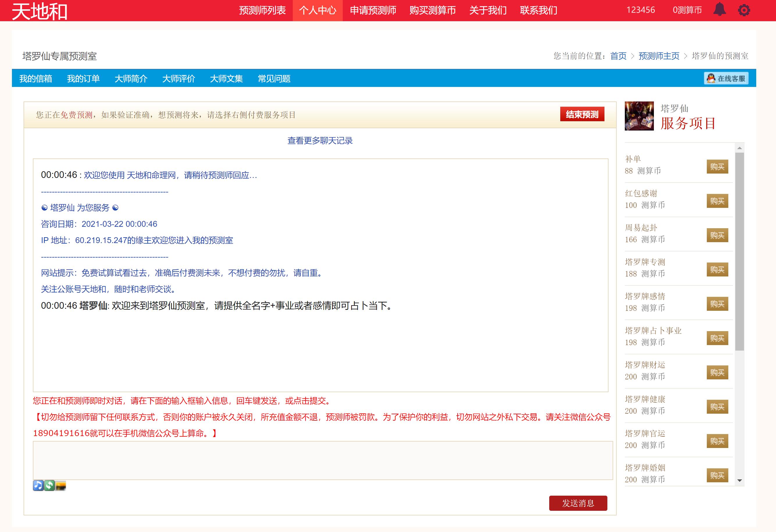Screen dimensions: 776x532
Task: Click the 塔罗仙 avatar thumbnail
Action: click(639, 116)
